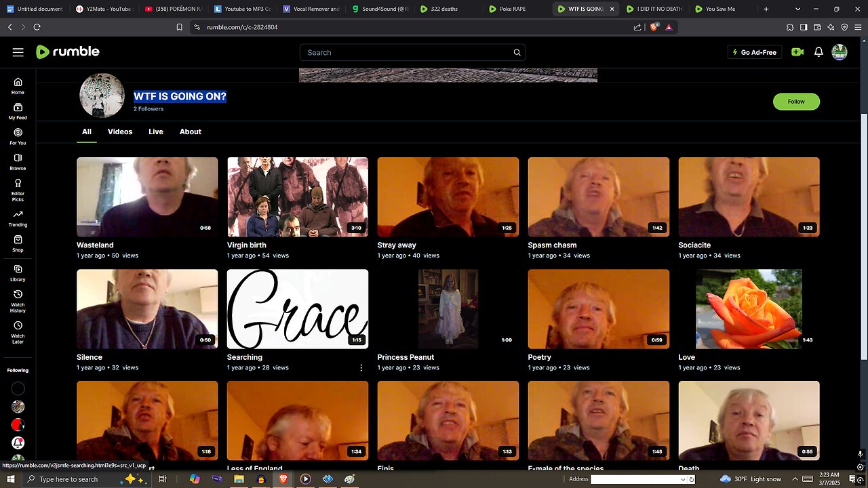Open the Poetry video thumbnail

tap(599, 309)
